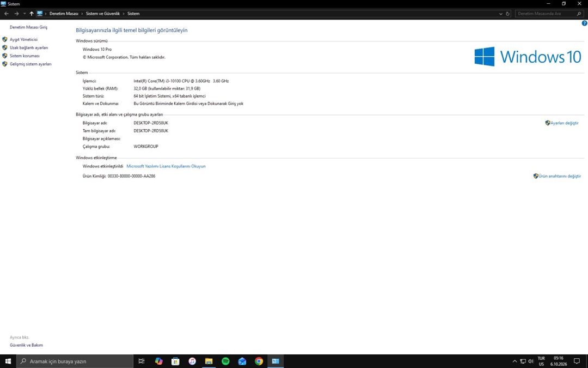
Task: Open Microsoft Store from the taskbar
Action: click(x=175, y=361)
